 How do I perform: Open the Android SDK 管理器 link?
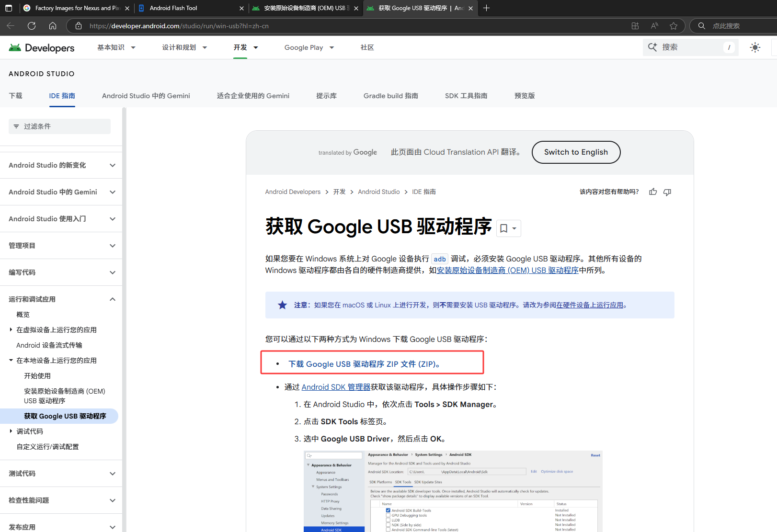[336, 387]
